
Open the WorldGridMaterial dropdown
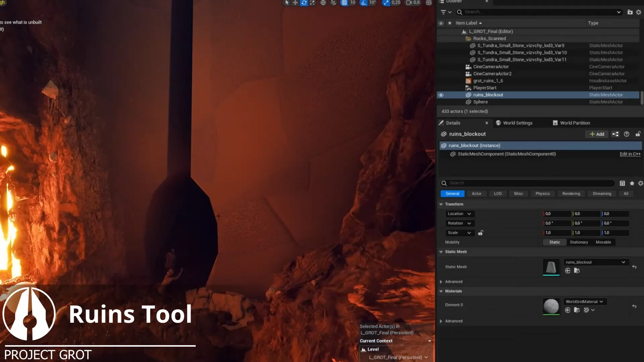coord(585,301)
